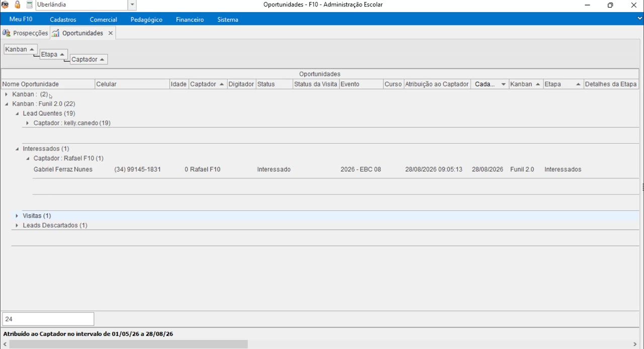Click the Status da Visita column header
644x349 pixels.
[x=315, y=84]
